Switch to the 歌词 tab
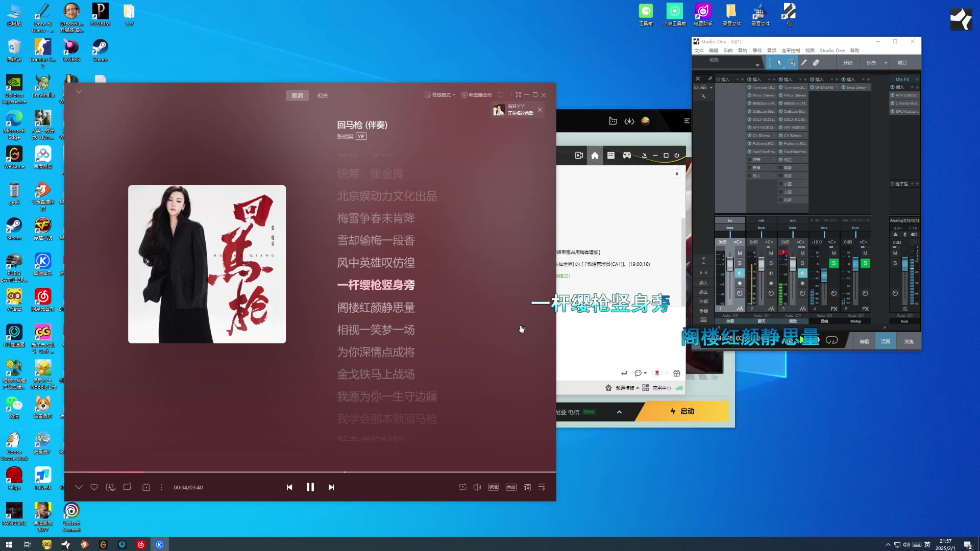Screen dimensions: 980x551 pos(297,95)
